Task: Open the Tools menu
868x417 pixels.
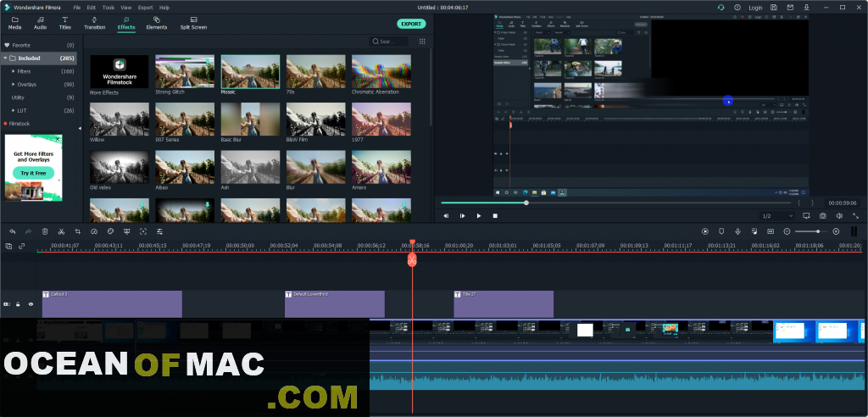Action: (x=108, y=8)
